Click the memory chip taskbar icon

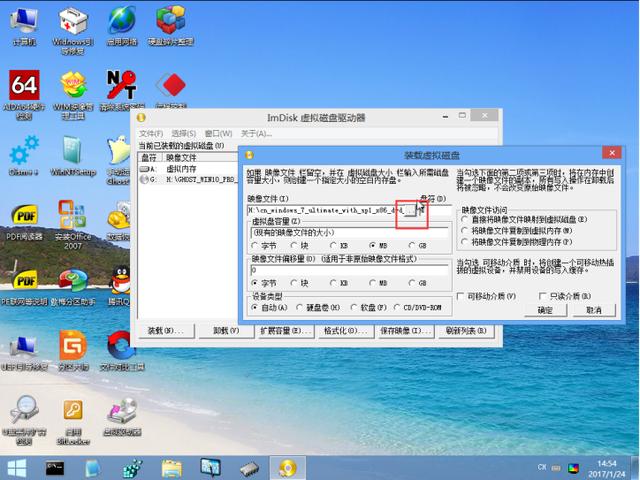pos(249,469)
